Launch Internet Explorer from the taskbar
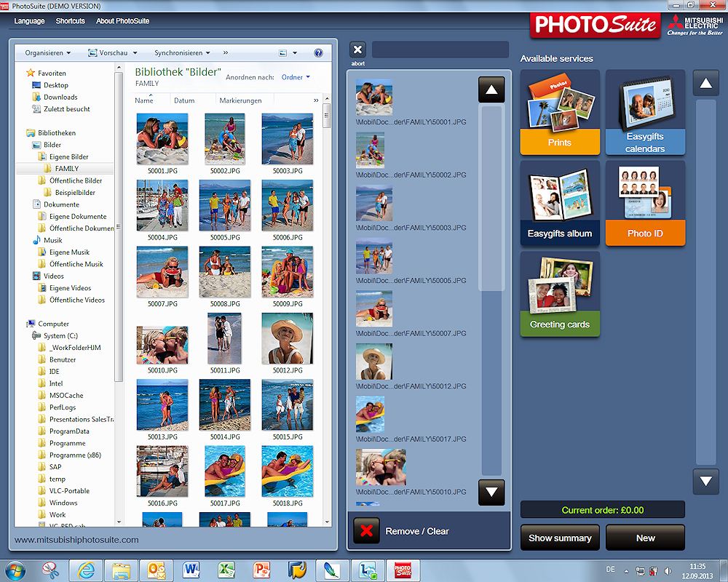This screenshot has height=582, width=728. [x=86, y=569]
